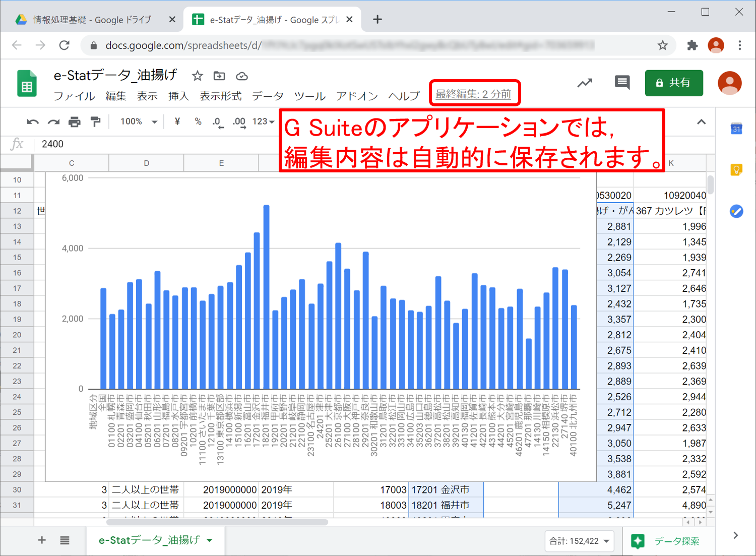This screenshot has height=556, width=756.
Task: Click the embedded bar chart
Action: [x=321, y=327]
